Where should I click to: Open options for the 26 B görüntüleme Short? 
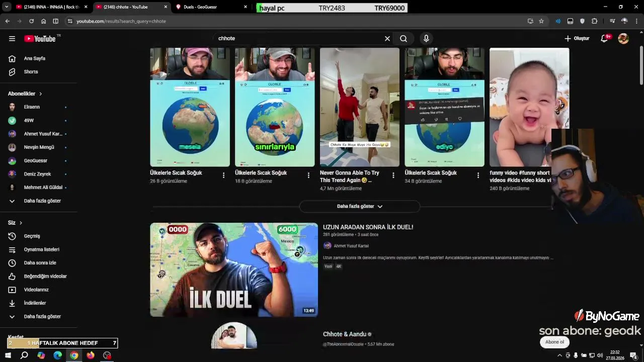tap(223, 175)
